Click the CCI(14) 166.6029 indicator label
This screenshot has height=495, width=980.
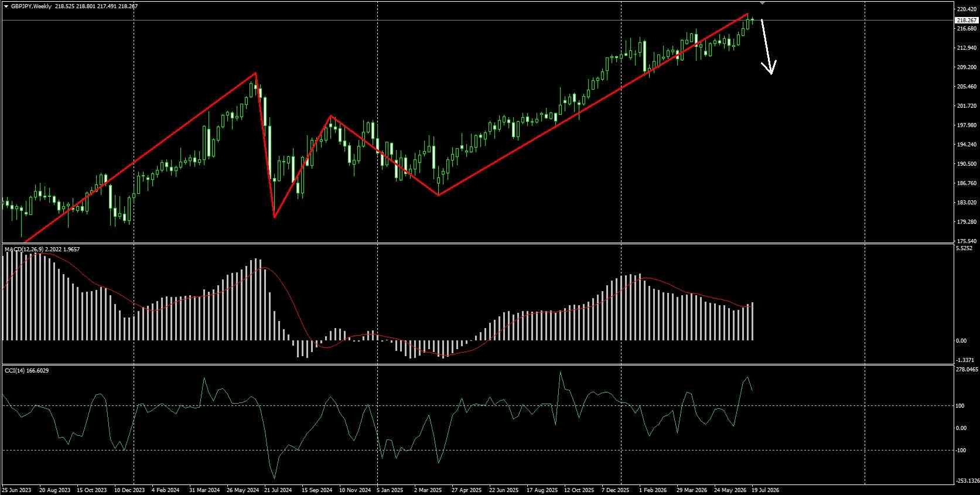click(26, 370)
